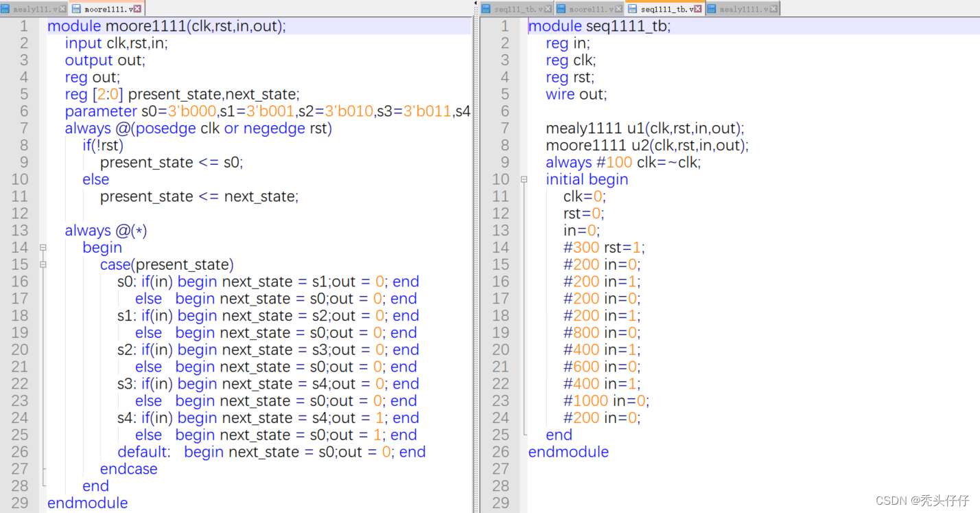This screenshot has width=980, height=513.
Task: Click the 'reg clk;' line
Action: tap(571, 60)
